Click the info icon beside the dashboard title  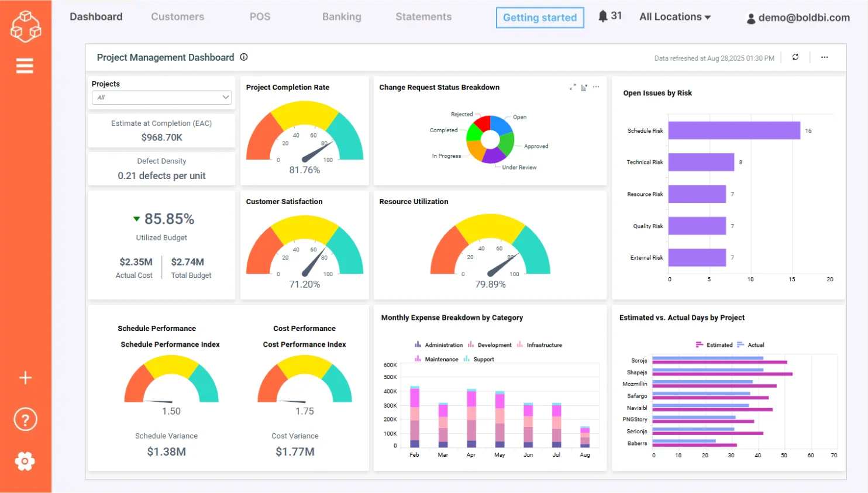[x=244, y=57]
